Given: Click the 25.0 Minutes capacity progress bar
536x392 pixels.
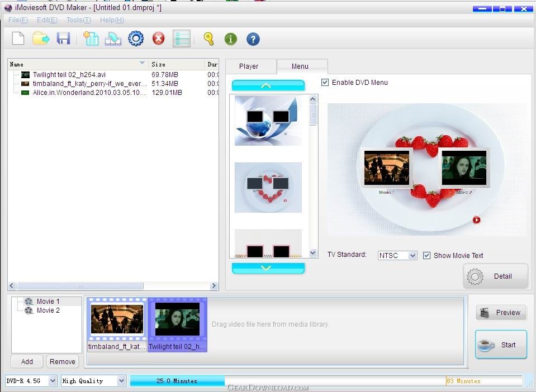Looking at the screenshot, I should pos(177,381).
